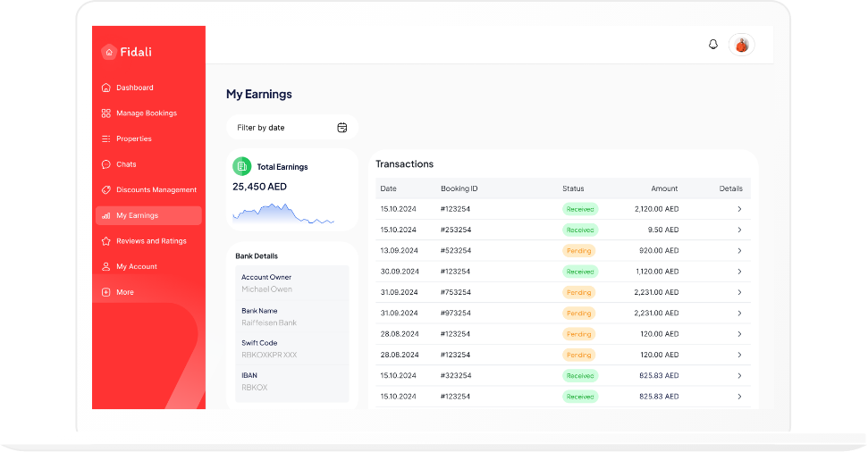Open the Manage Bookings menu item
The width and height of the screenshot is (868, 452).
148,113
